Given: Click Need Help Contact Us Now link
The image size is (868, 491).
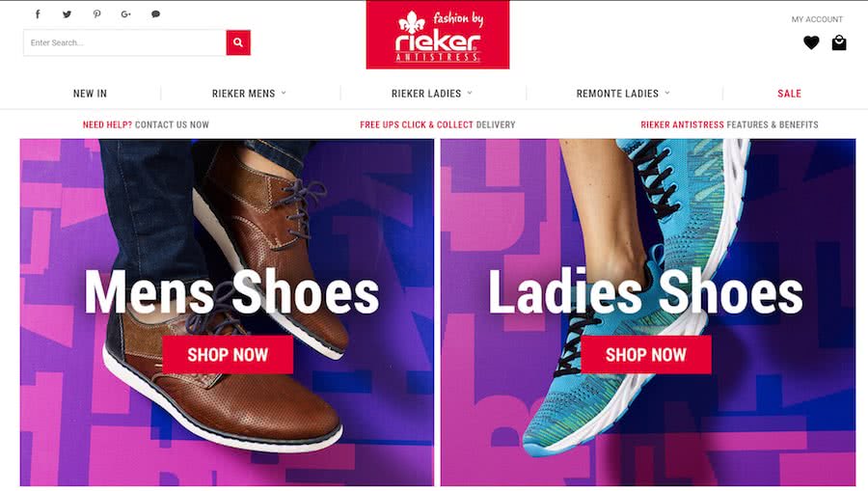Looking at the screenshot, I should click(146, 124).
